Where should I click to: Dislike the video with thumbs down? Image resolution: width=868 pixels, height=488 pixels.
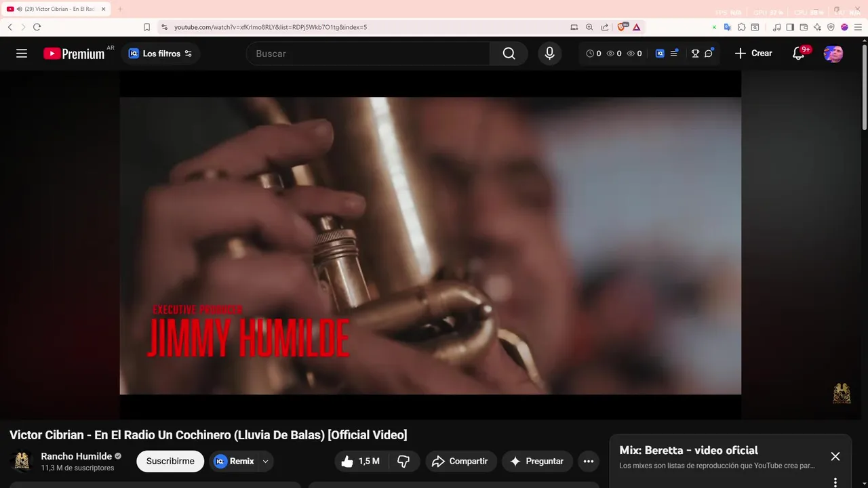[x=404, y=462]
